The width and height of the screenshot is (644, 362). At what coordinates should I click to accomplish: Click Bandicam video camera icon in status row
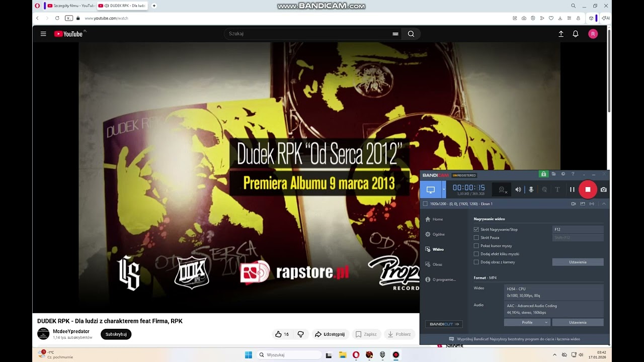[574, 204]
